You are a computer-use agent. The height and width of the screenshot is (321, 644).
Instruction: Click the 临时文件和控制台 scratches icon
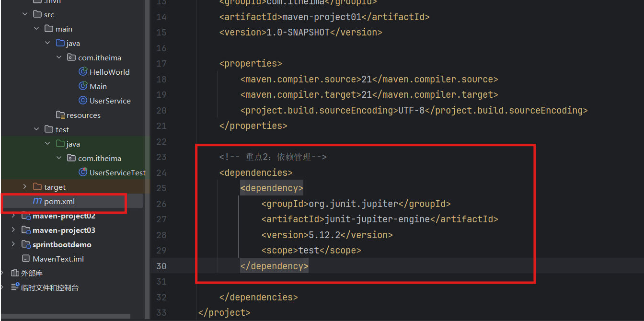point(15,287)
